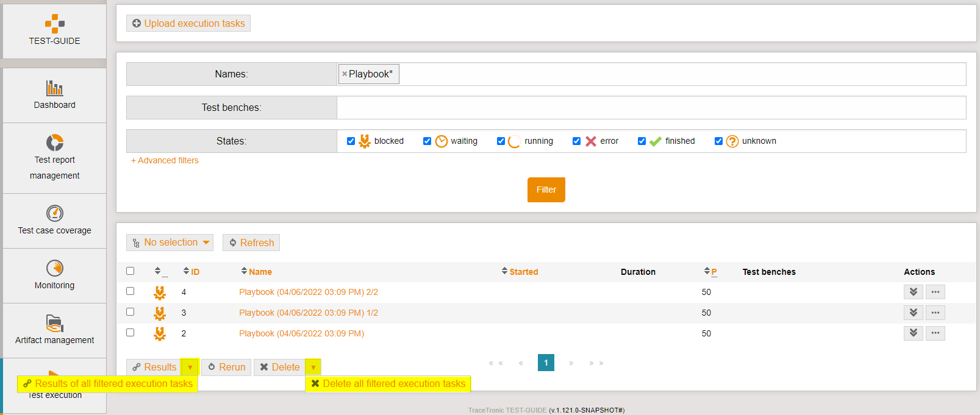The width and height of the screenshot is (980, 415).
Task: Open more actions for task ID 4
Action: pos(935,292)
